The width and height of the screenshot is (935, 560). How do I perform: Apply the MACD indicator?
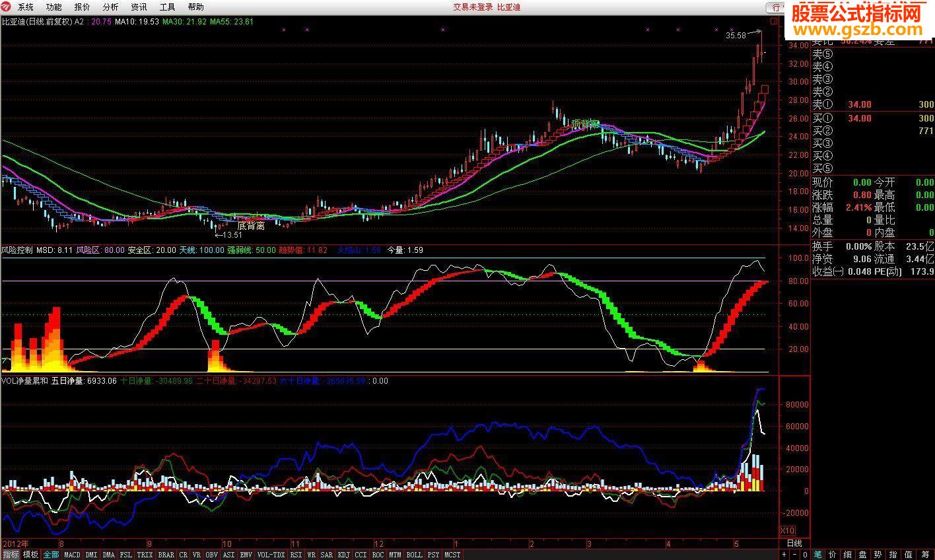tap(72, 555)
